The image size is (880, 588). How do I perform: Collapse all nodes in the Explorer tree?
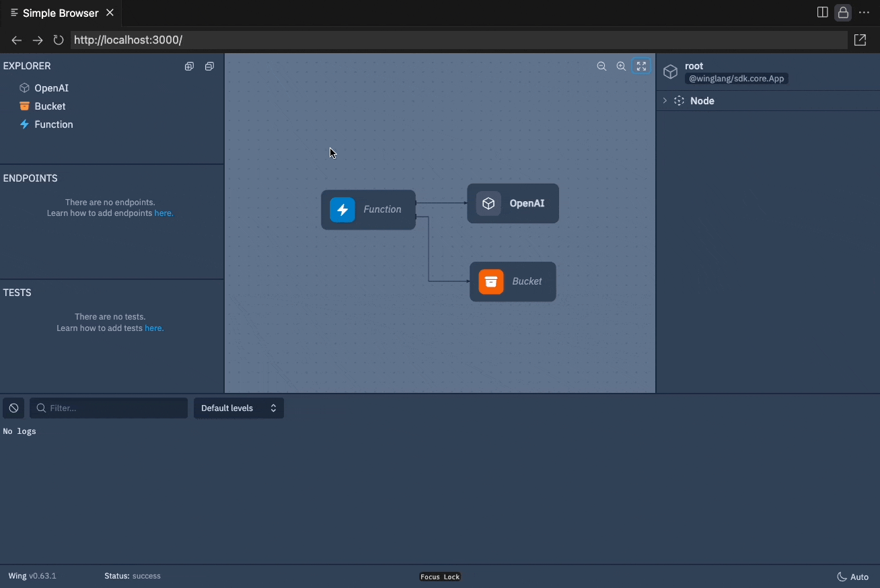tap(209, 66)
